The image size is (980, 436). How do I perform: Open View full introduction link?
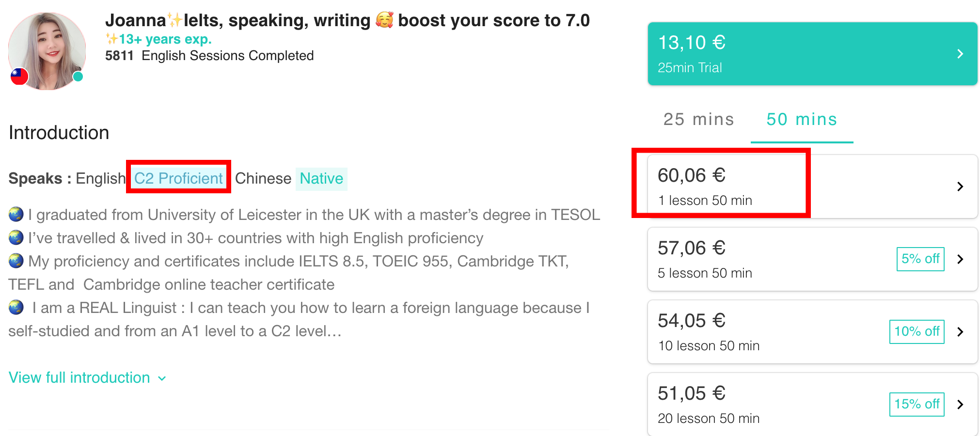(79, 377)
